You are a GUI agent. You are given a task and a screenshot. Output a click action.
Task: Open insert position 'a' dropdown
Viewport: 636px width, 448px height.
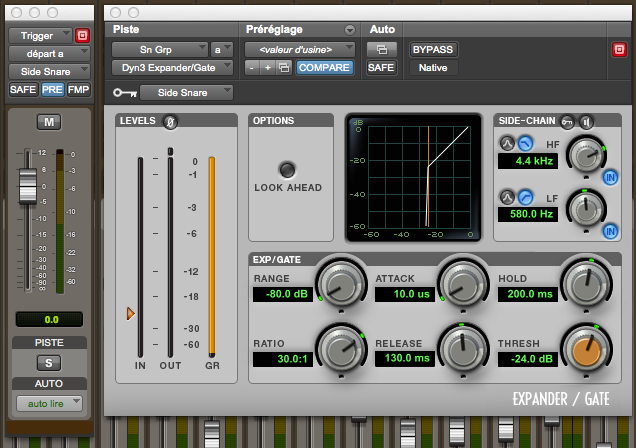click(221, 49)
